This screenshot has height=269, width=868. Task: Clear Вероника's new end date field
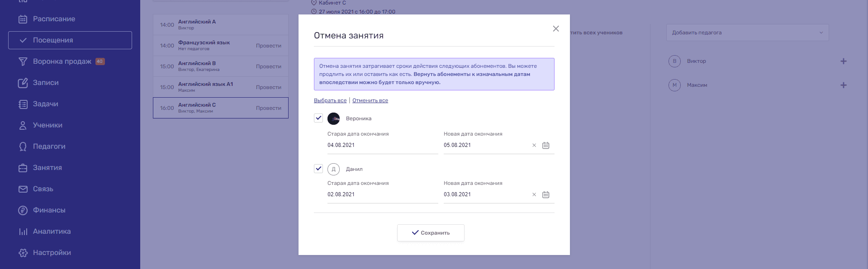(x=534, y=146)
